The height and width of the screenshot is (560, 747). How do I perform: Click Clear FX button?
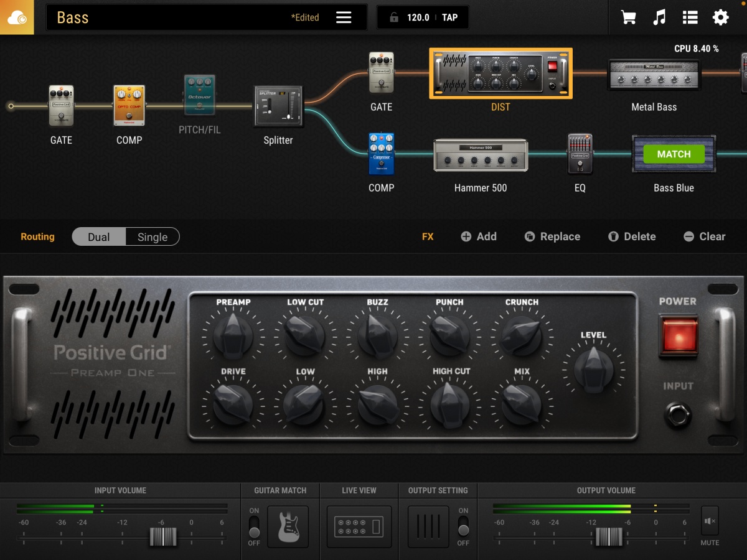coord(705,236)
